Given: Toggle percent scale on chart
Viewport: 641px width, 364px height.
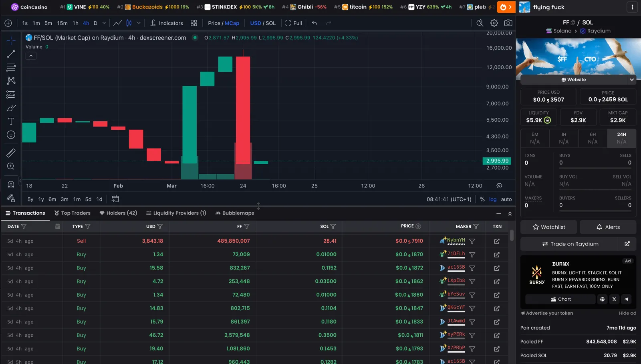Looking at the screenshot, I should point(482,199).
